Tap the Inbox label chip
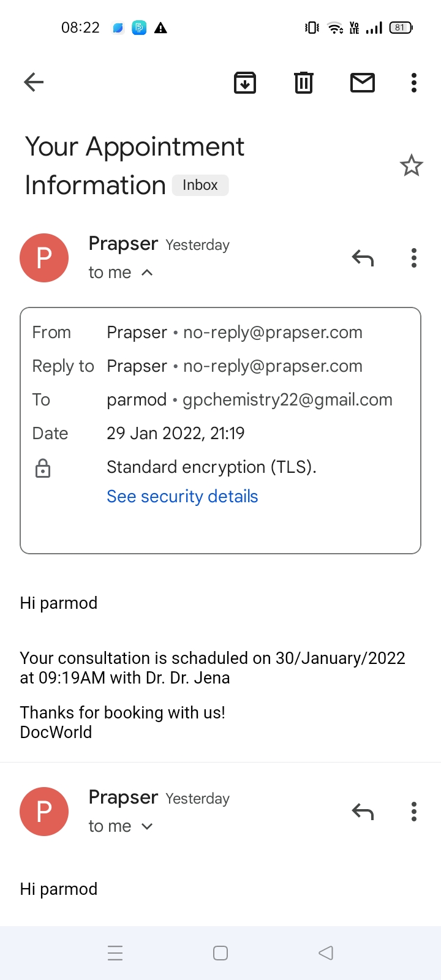 point(200,185)
